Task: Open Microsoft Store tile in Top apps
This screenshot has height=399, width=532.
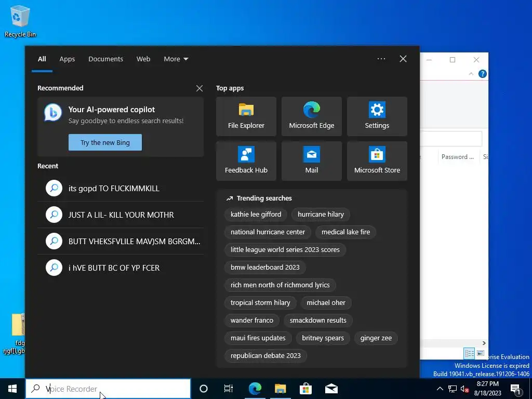Action: pyautogui.click(x=377, y=161)
